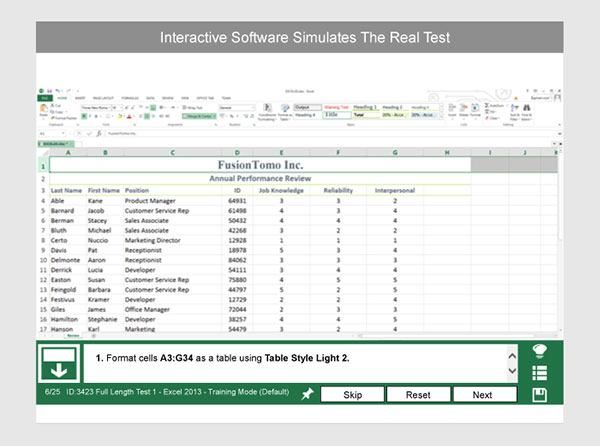This screenshot has width=600, height=446.
Task: Toggle Underline formatting
Action: click(96, 116)
